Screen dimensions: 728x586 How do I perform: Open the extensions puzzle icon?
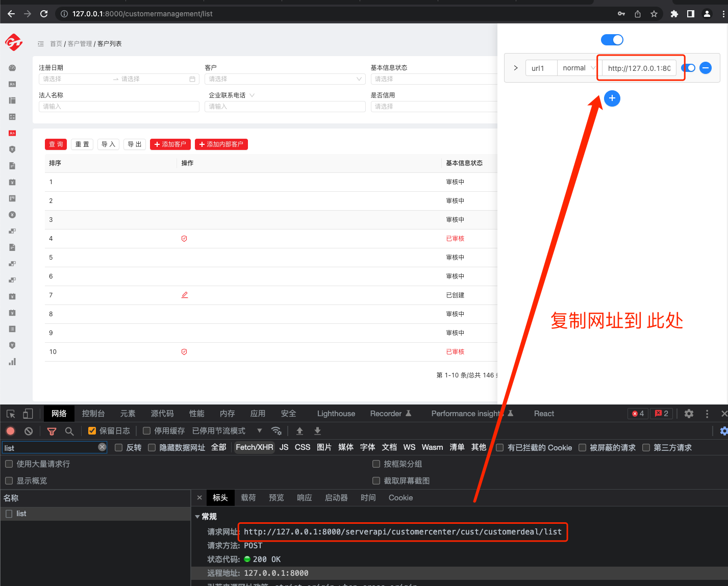click(x=674, y=14)
